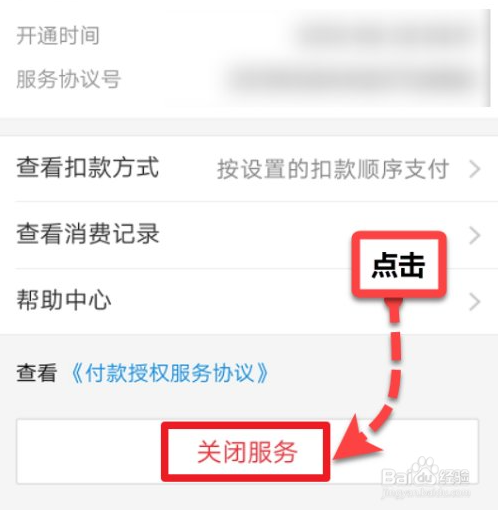This screenshot has height=510, width=499.
Task: Select the 开通时间 label
Action: click(x=58, y=36)
